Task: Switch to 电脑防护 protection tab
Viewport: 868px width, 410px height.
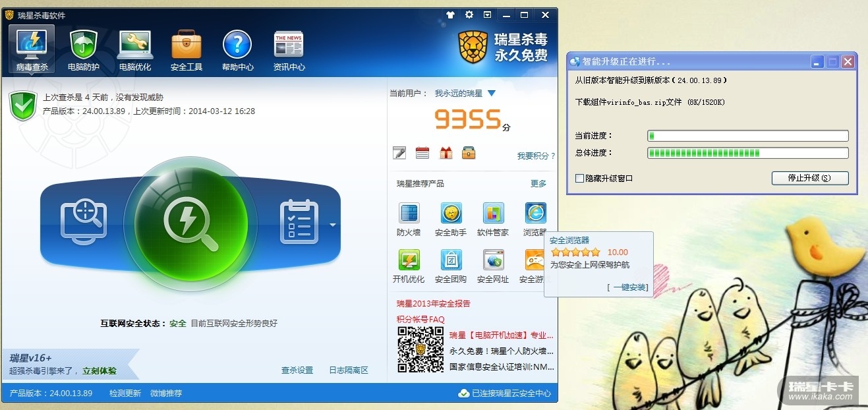Action: [x=84, y=50]
